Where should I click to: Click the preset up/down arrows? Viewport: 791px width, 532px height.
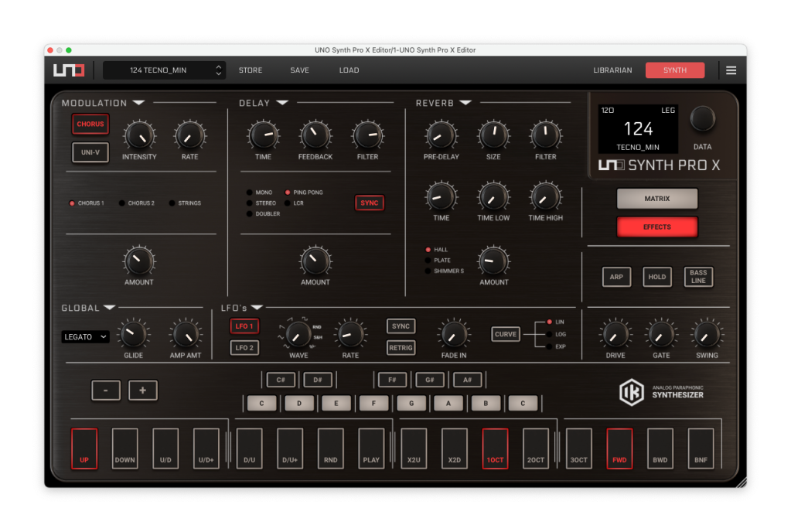coord(219,70)
